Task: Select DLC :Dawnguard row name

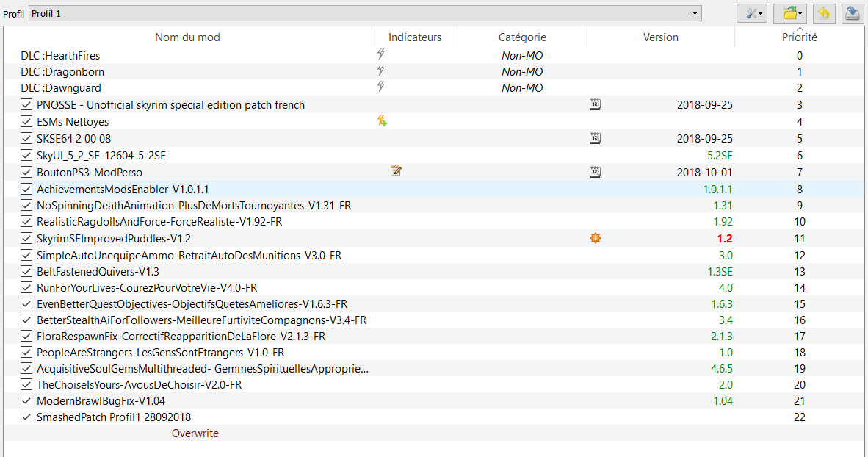Action: point(61,87)
